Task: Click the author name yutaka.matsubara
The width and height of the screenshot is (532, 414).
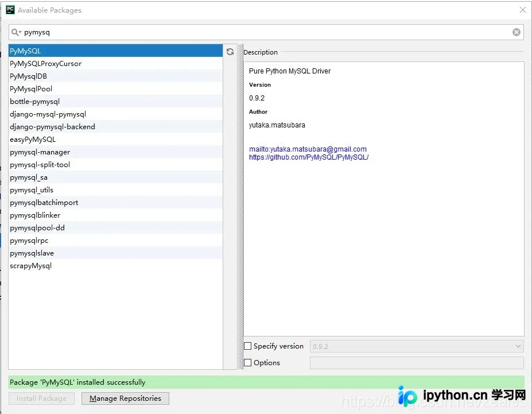Action: click(x=277, y=125)
